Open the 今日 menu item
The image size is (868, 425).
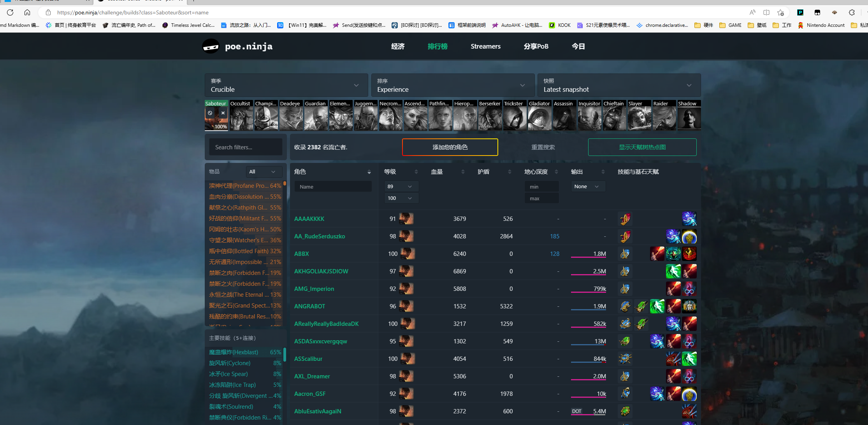[578, 46]
